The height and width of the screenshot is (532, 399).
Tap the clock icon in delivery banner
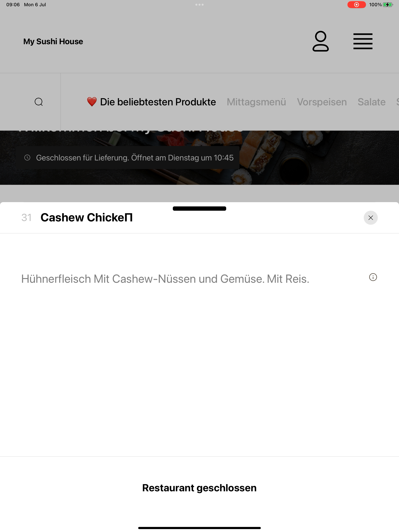coord(27,158)
